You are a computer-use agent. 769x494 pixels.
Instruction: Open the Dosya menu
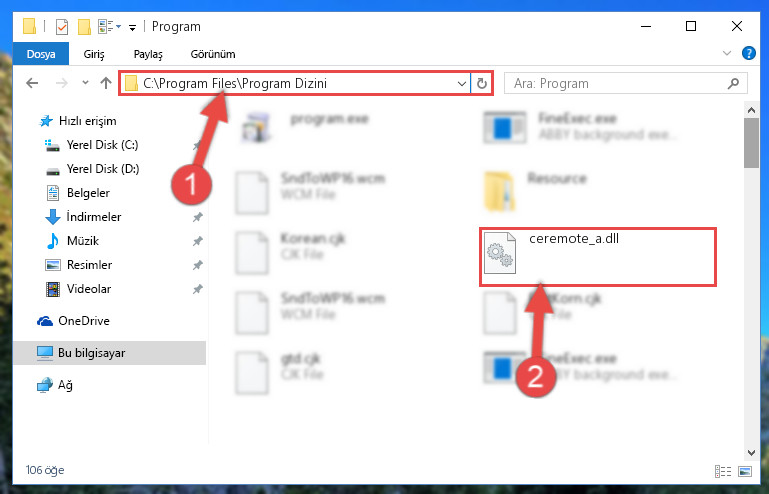[x=41, y=54]
